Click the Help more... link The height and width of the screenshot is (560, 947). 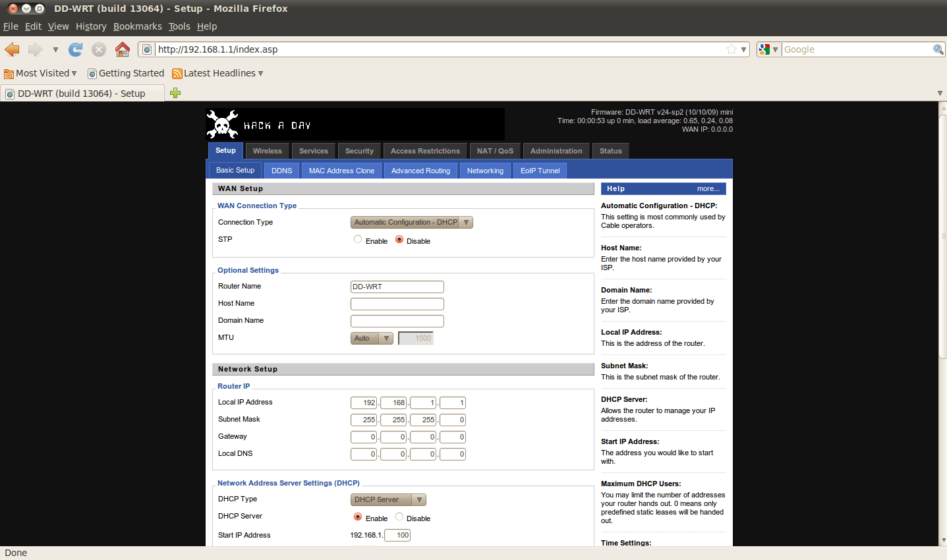[708, 188]
